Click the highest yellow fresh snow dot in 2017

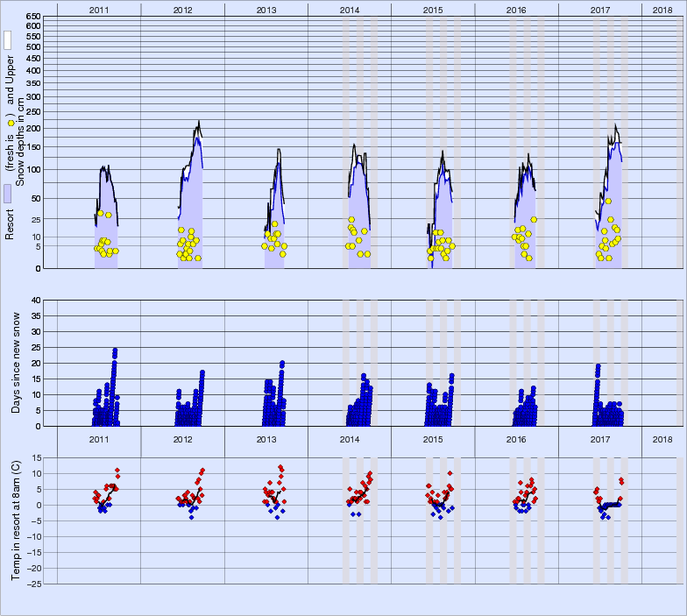608,201
